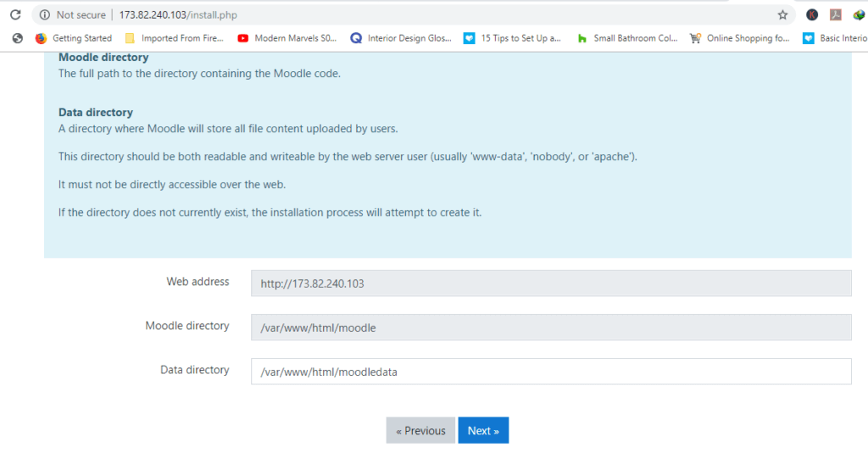Click the Web address field

550,283
